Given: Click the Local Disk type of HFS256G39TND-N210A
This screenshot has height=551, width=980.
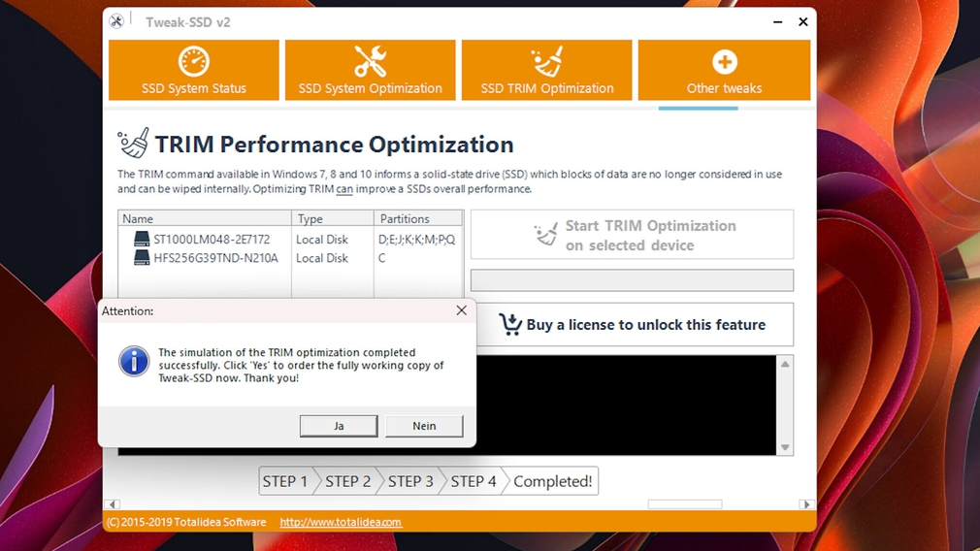Looking at the screenshot, I should pos(322,258).
